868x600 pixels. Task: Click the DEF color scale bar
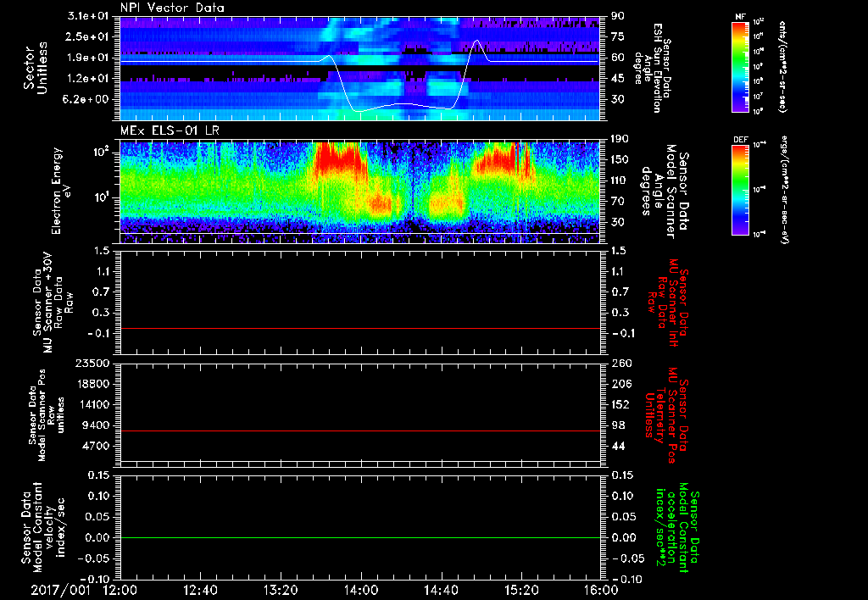741,190
